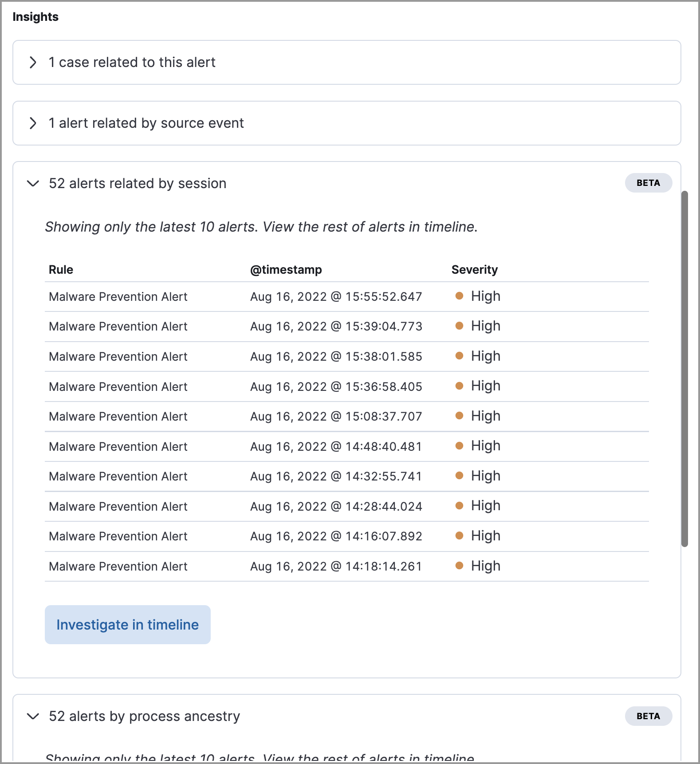Click the Rule column header
Image resolution: width=700 pixels, height=764 pixels.
point(61,270)
